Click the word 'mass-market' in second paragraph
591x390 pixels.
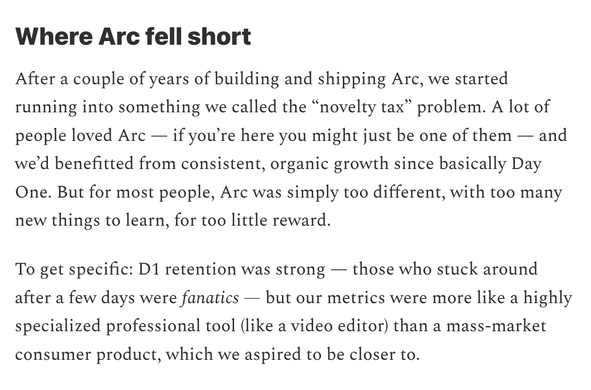click(x=496, y=326)
